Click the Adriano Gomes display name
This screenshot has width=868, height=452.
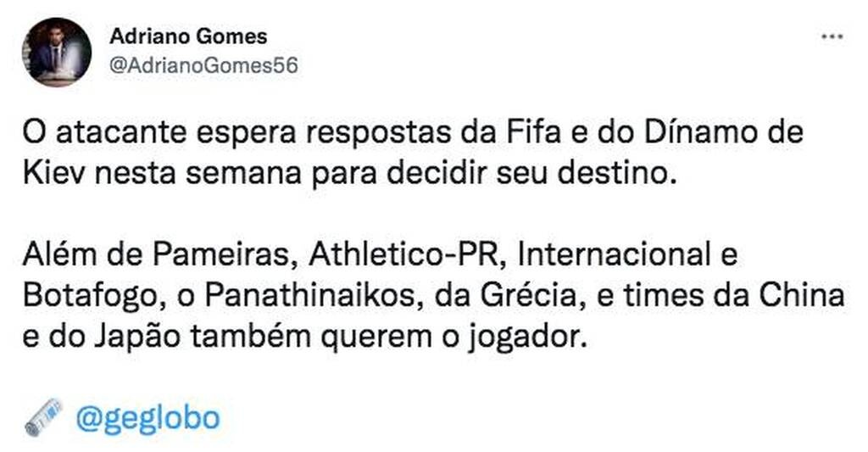click(188, 36)
